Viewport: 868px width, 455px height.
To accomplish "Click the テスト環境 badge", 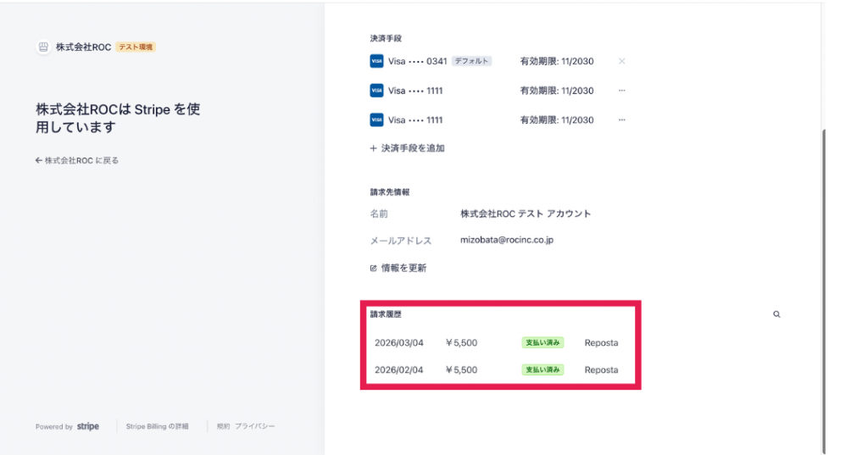I will pyautogui.click(x=136, y=47).
